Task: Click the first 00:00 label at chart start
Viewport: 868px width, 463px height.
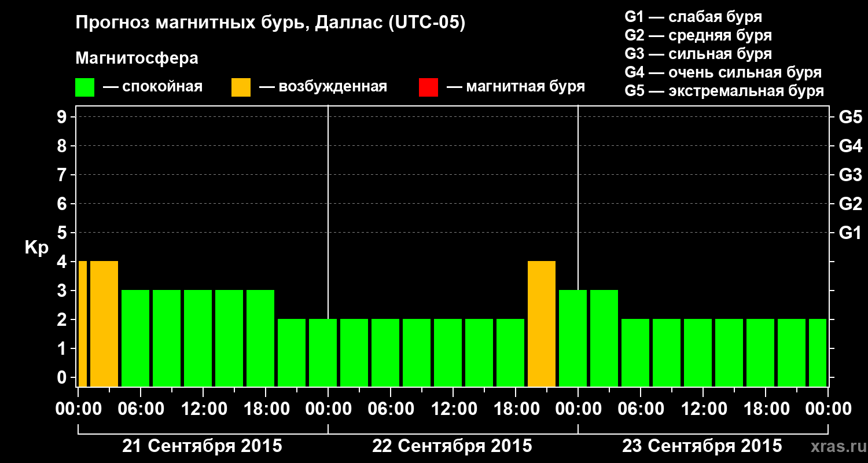Action: (79, 409)
